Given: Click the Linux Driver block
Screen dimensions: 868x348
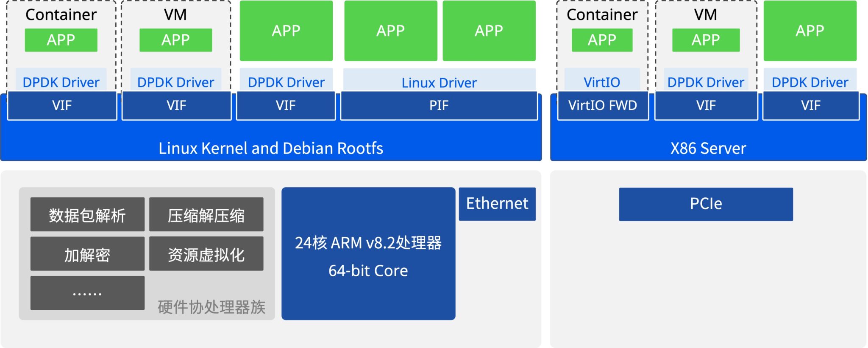Looking at the screenshot, I should pos(439,82).
